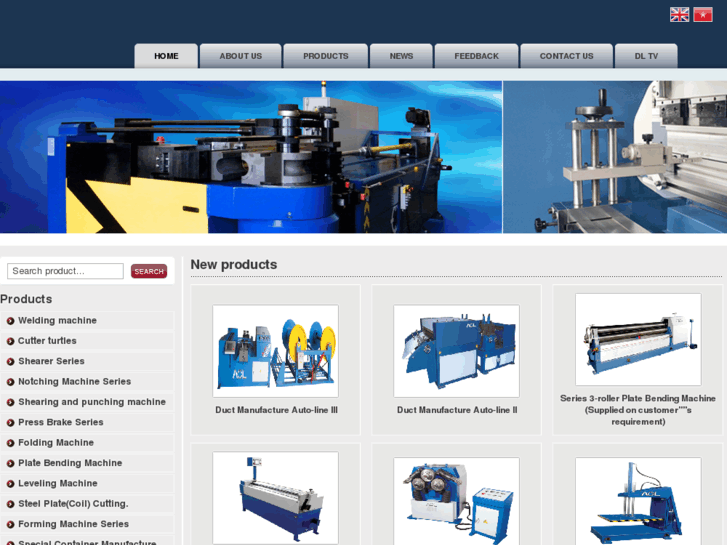This screenshot has width=727, height=545.
Task: Click the red SEARCH button
Action: point(149,271)
